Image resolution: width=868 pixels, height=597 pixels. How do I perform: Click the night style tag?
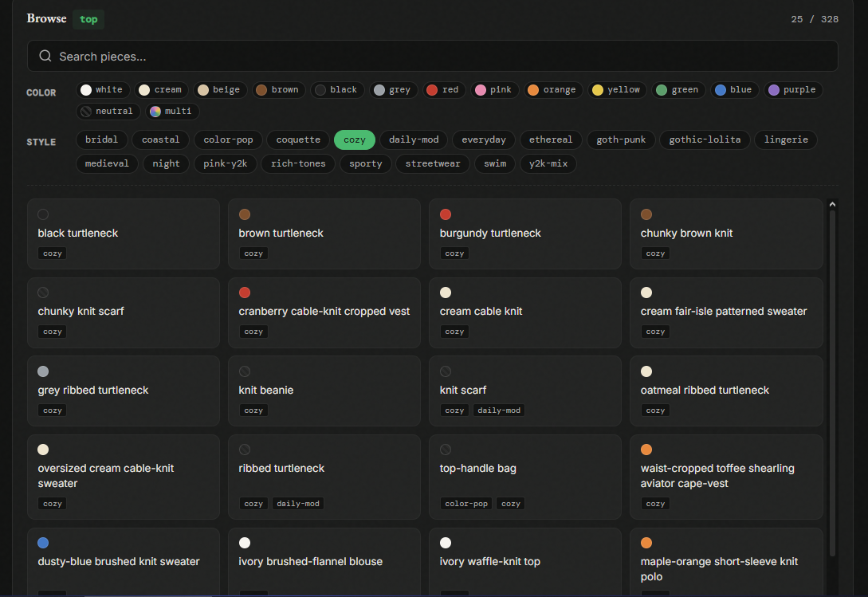(166, 163)
